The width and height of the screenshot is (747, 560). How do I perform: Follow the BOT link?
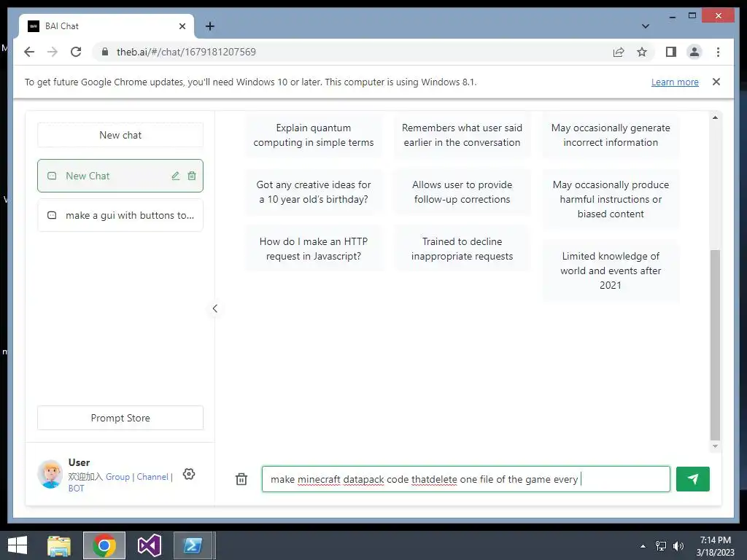pos(76,488)
